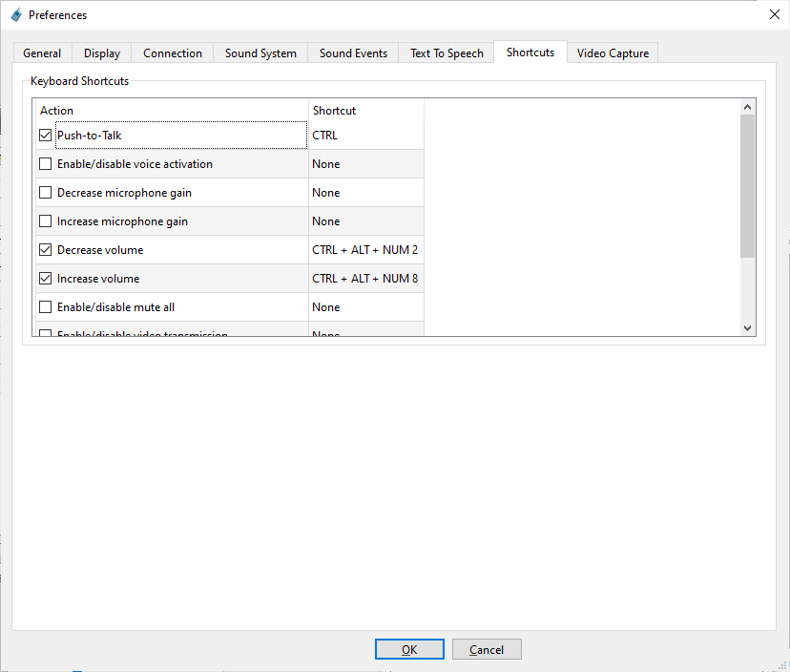Select the Sound System tab
The width and height of the screenshot is (790, 672).
click(x=260, y=53)
